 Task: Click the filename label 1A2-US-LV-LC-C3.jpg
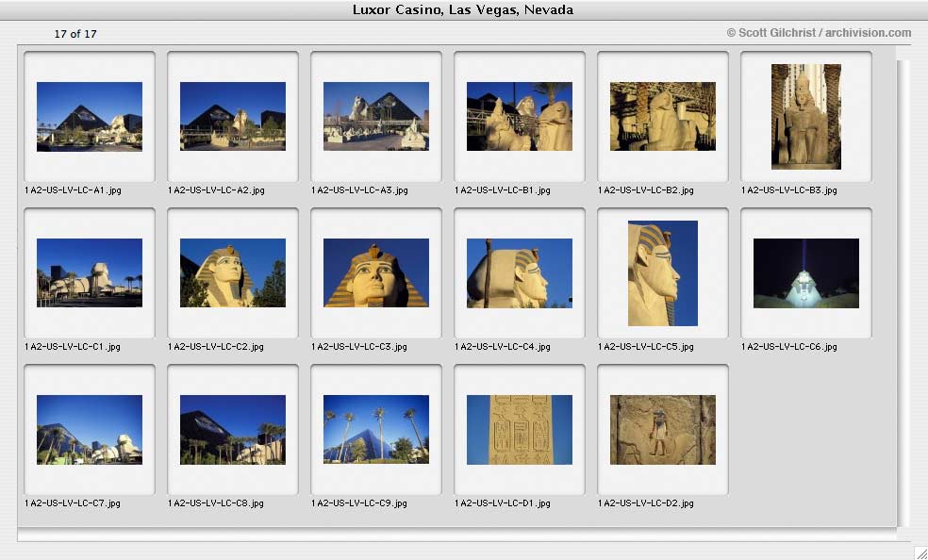tap(358, 347)
